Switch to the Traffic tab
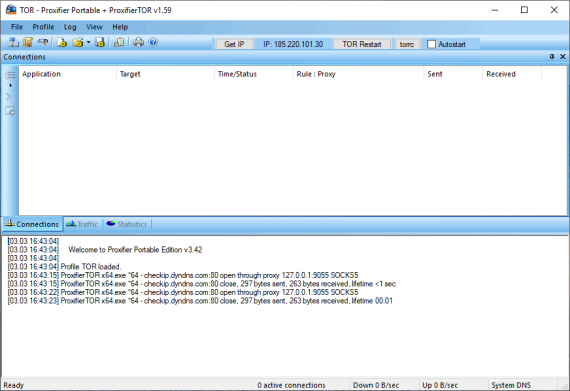The image size is (570, 391). [83, 224]
